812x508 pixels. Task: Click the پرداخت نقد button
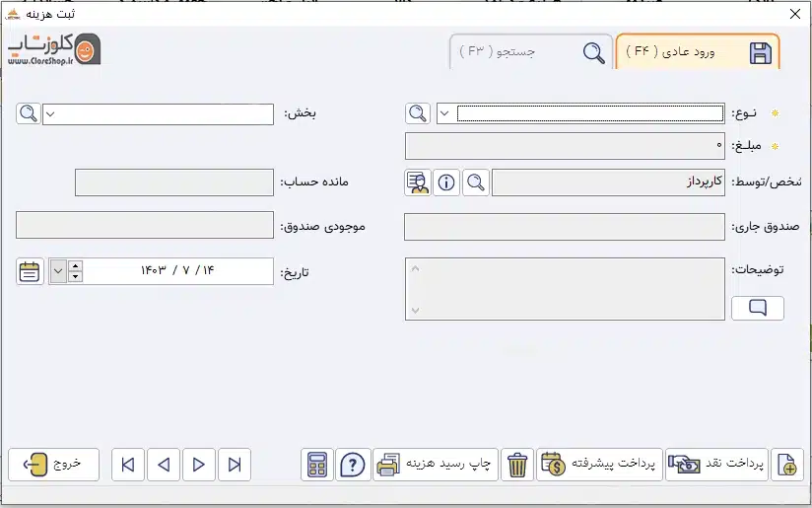click(716, 465)
